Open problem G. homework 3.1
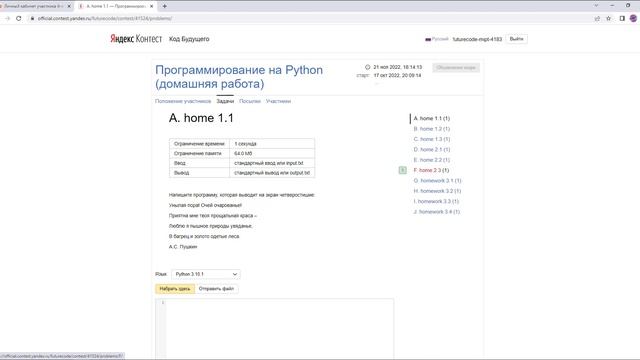Screen dimensions: 640x360 pos(437,181)
